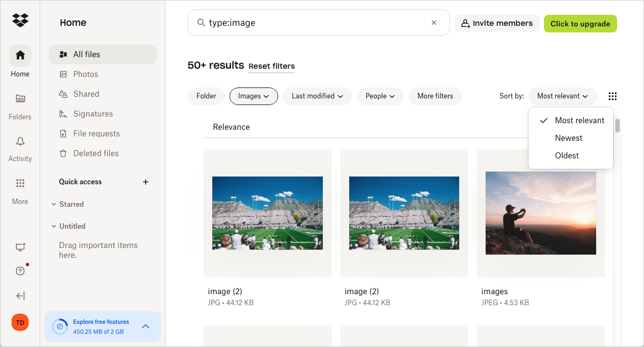
Task: Choose Most relevant sort option
Action: tap(571, 120)
